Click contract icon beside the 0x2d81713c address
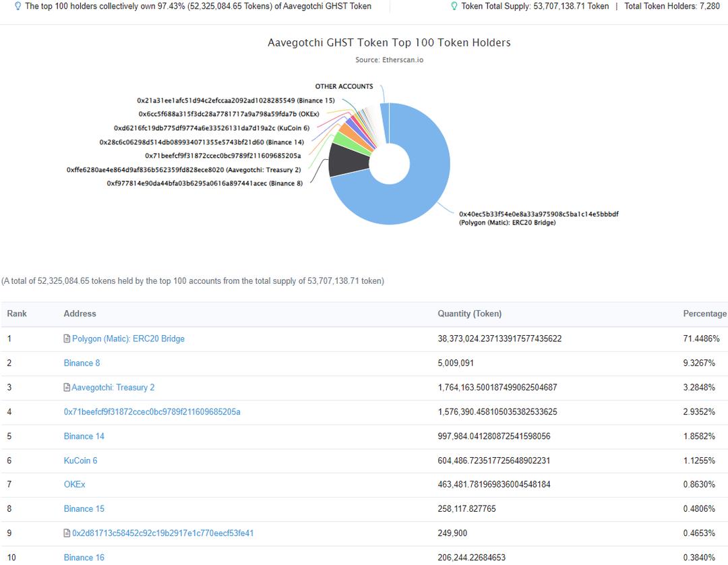 point(67,533)
